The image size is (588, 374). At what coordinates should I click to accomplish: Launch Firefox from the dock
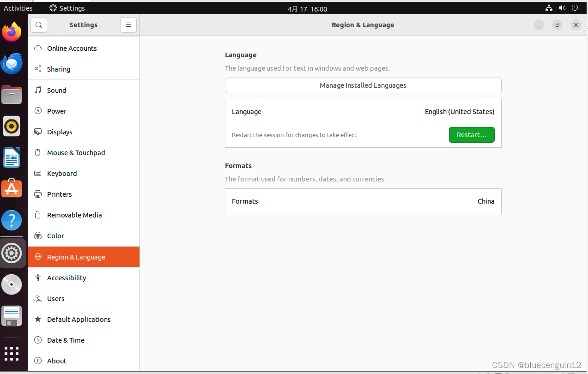click(x=12, y=32)
